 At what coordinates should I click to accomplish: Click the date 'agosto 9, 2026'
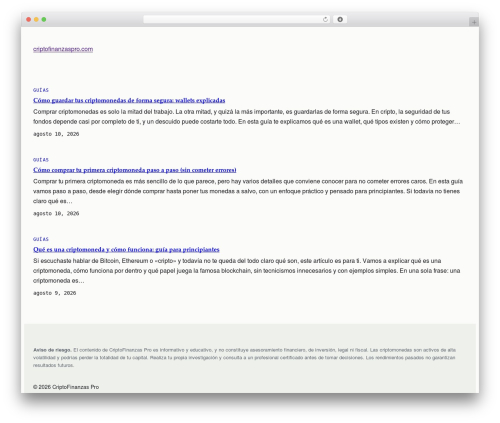pyautogui.click(x=55, y=293)
